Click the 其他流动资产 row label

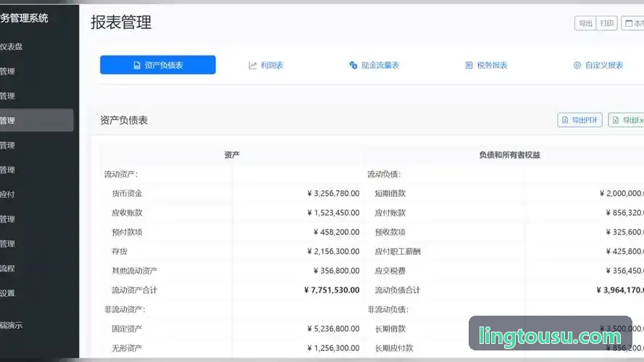coord(135,271)
